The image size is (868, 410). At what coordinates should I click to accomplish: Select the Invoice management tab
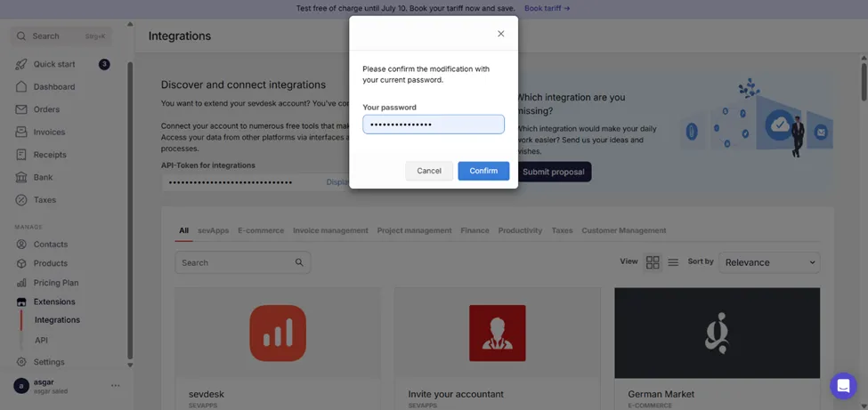click(x=330, y=230)
